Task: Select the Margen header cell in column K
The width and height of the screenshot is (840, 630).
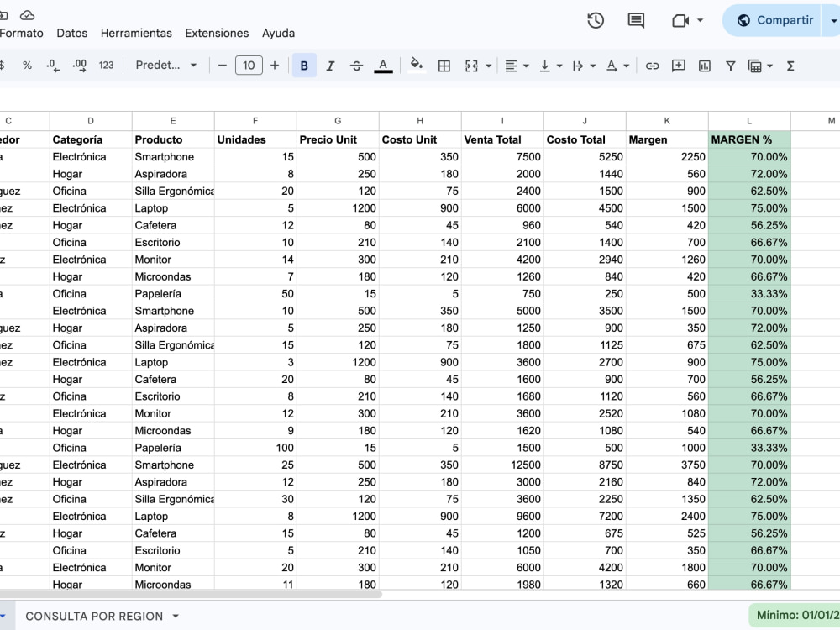Action: (667, 139)
